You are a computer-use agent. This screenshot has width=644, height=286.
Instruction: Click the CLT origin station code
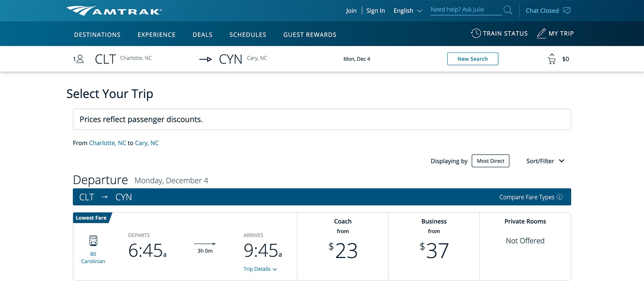pos(105,59)
